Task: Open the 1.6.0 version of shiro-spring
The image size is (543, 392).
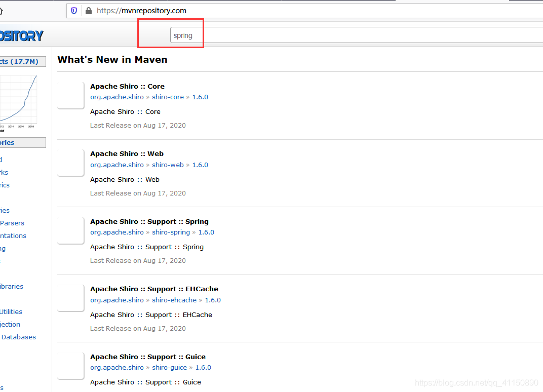Action: click(x=206, y=232)
